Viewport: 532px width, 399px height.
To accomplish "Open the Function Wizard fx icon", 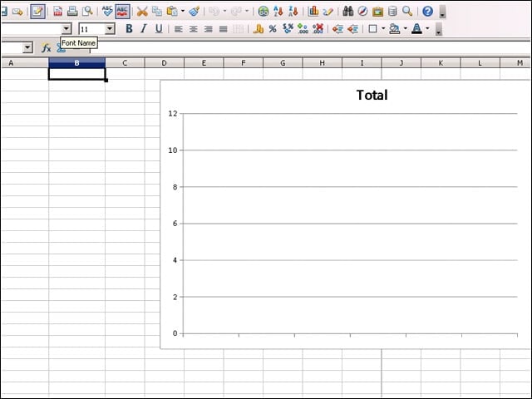I will pos(46,48).
